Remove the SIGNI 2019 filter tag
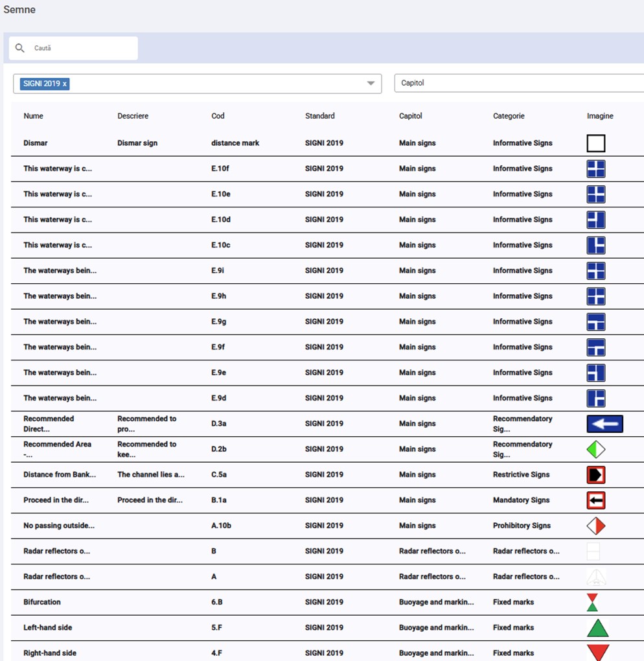 (x=65, y=84)
